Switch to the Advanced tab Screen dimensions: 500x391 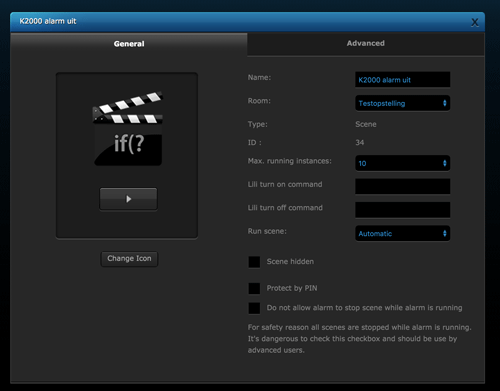(366, 44)
